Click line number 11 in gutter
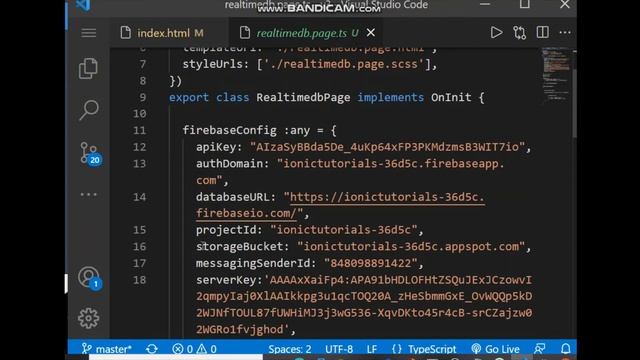640x360 pixels. tap(139, 130)
